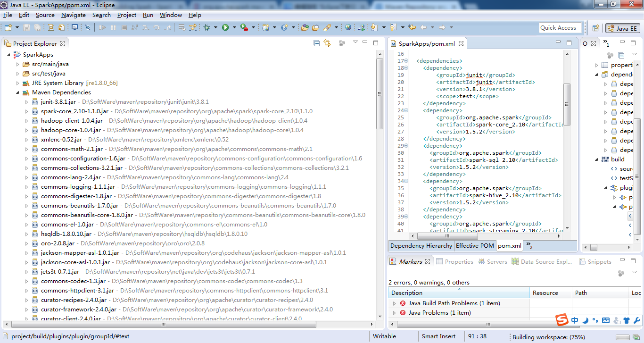Click the Last Edit Location icon

pos(412,28)
